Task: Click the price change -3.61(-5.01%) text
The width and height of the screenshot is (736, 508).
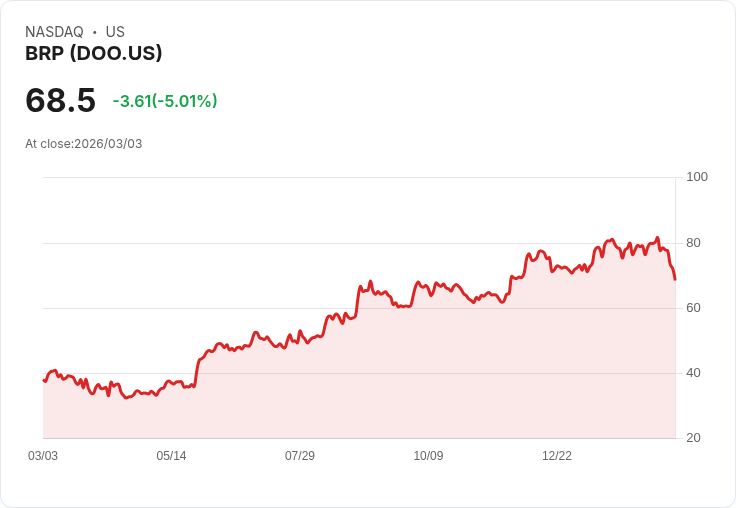Action: pyautogui.click(x=164, y=101)
